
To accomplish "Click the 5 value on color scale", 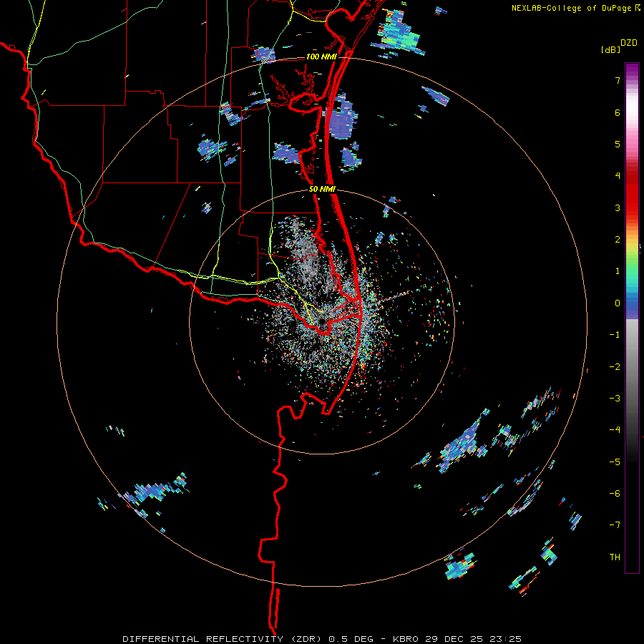I will tap(618, 144).
